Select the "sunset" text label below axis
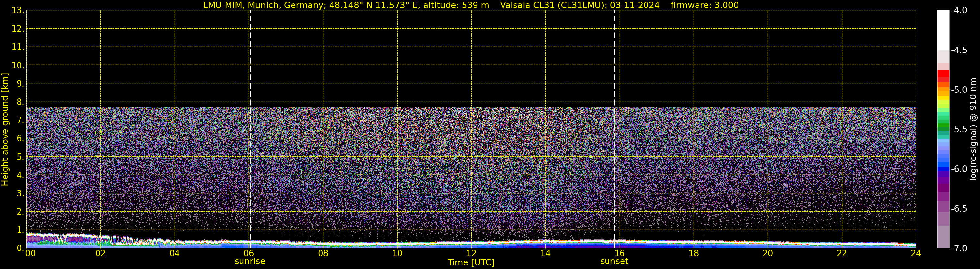Viewport: 980px width, 269px height. (614, 262)
